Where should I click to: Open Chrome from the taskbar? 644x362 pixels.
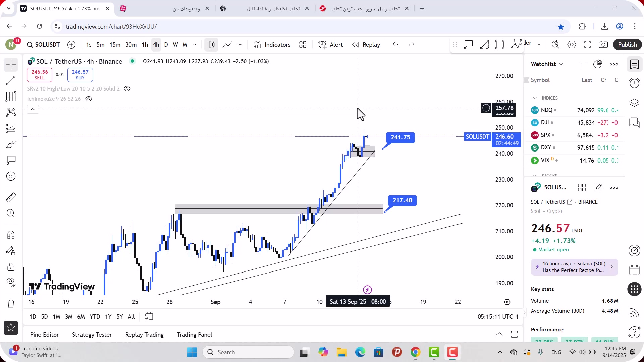point(415,352)
